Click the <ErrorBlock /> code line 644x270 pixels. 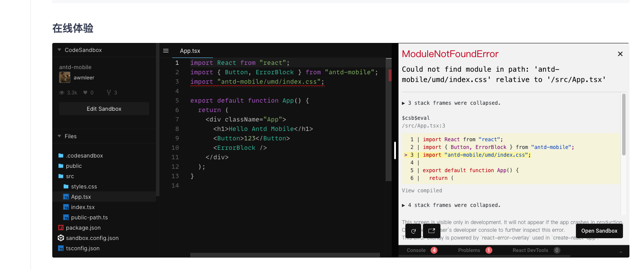tap(240, 148)
